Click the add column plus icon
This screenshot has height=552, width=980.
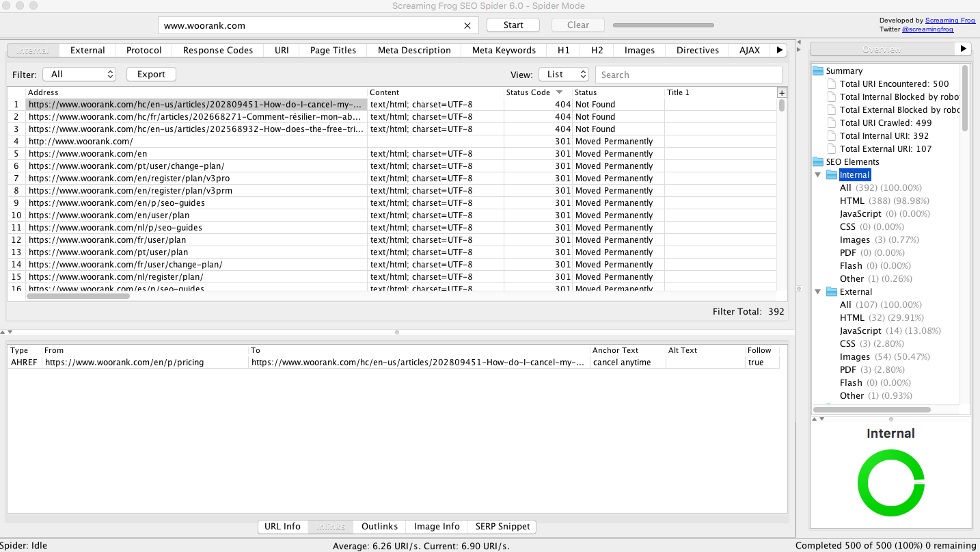782,92
